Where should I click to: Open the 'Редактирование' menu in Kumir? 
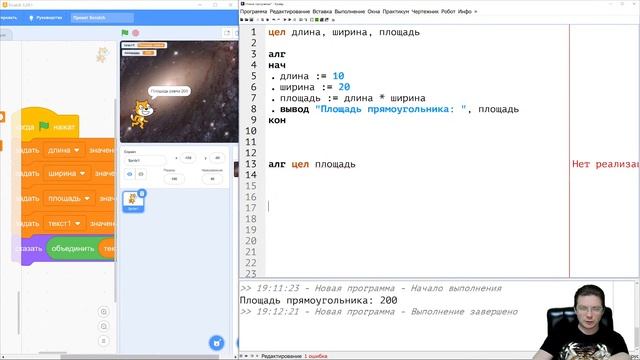point(290,11)
